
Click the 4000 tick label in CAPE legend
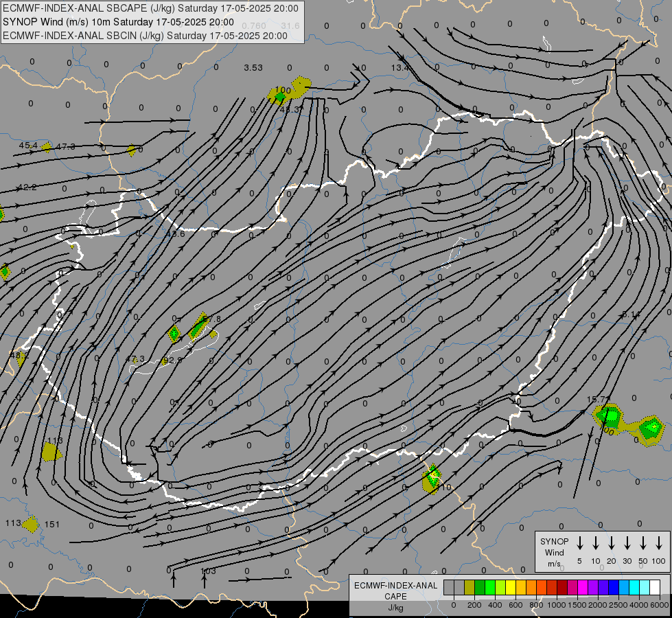639,605
